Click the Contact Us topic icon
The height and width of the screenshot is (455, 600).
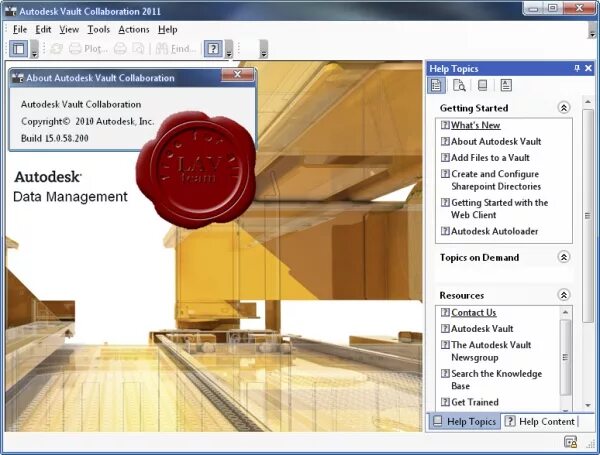click(445, 312)
